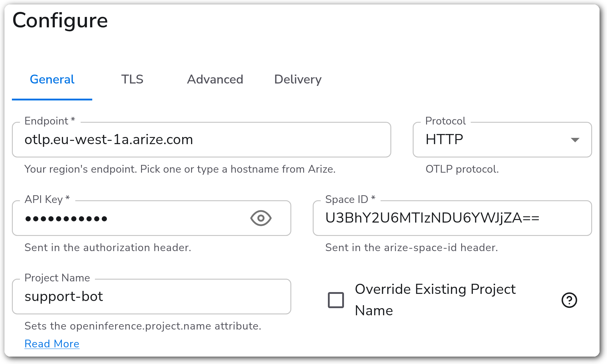This screenshot has height=364, width=607.
Task: Click into the API Key field
Action: [151, 218]
